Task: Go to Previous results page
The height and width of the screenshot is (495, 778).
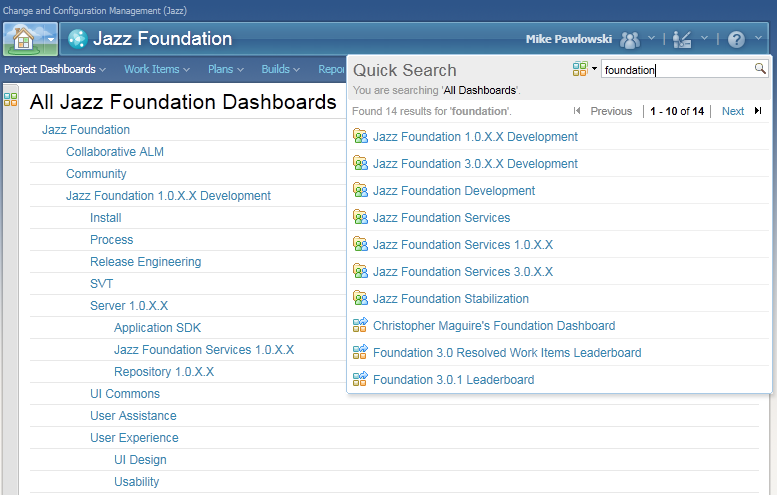Action: 611,111
